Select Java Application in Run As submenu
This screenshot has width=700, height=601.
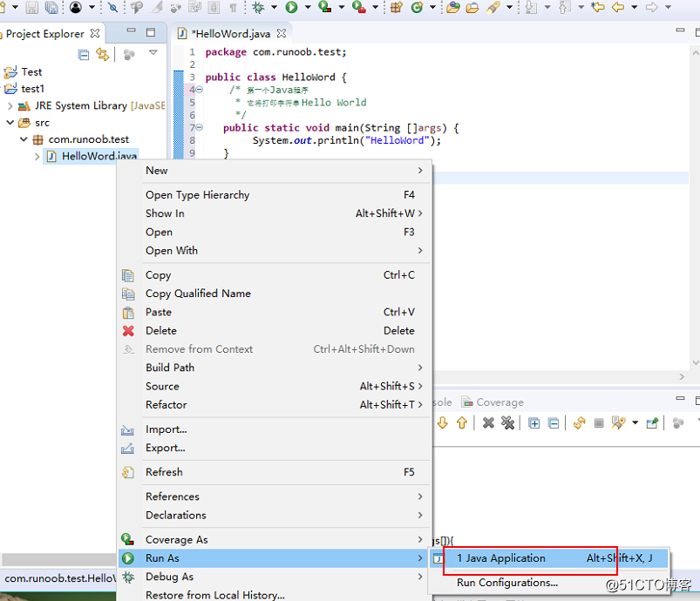click(x=548, y=558)
